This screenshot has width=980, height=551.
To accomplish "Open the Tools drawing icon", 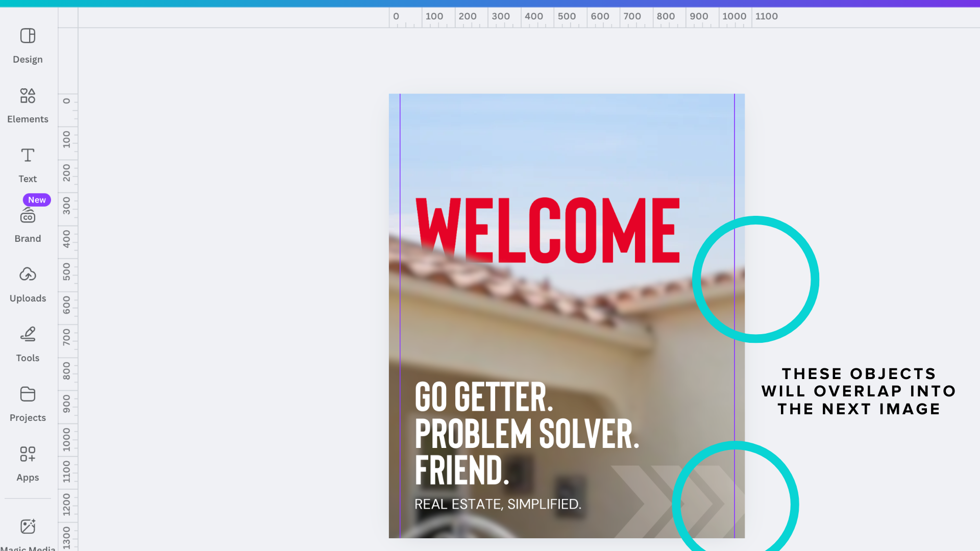I will tap(28, 334).
